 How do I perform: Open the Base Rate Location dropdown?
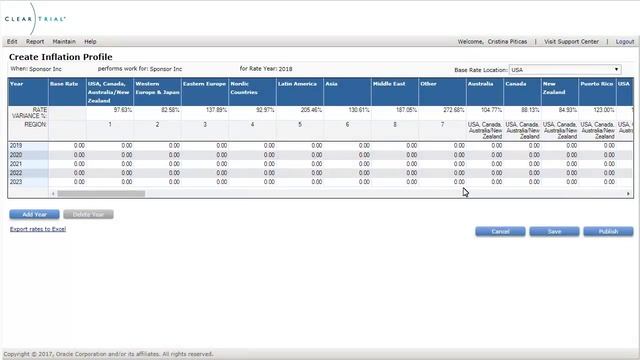(x=565, y=70)
